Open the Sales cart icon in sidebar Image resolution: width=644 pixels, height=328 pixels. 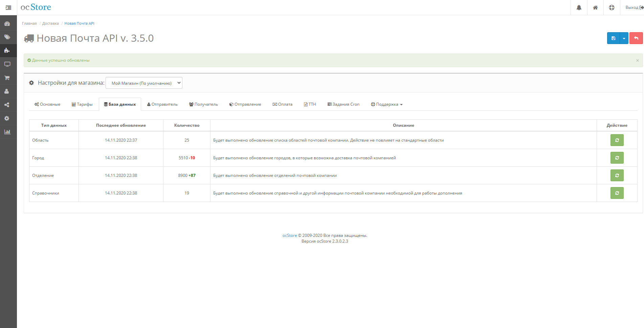click(x=7, y=78)
